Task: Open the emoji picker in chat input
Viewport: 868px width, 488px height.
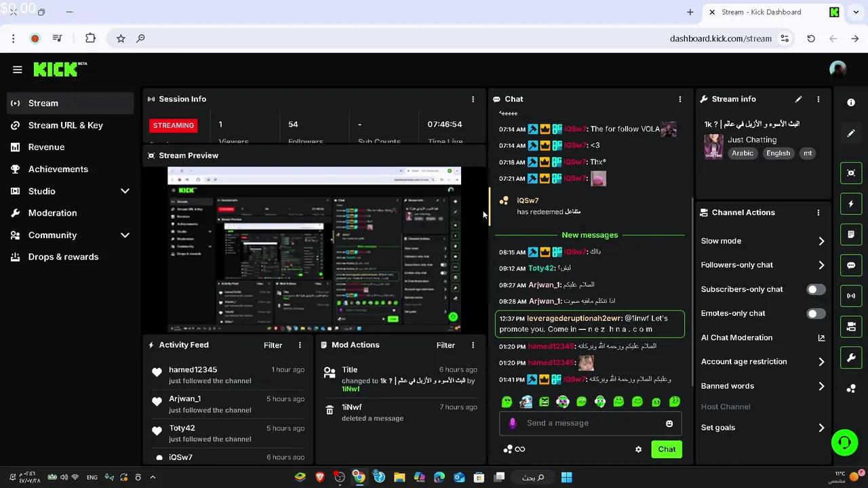Action: 669,424
